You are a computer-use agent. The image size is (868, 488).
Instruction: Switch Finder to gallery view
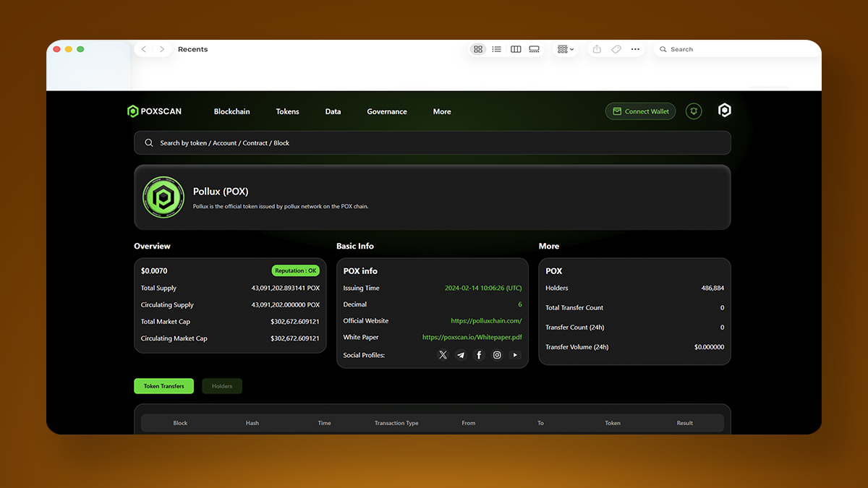point(535,49)
